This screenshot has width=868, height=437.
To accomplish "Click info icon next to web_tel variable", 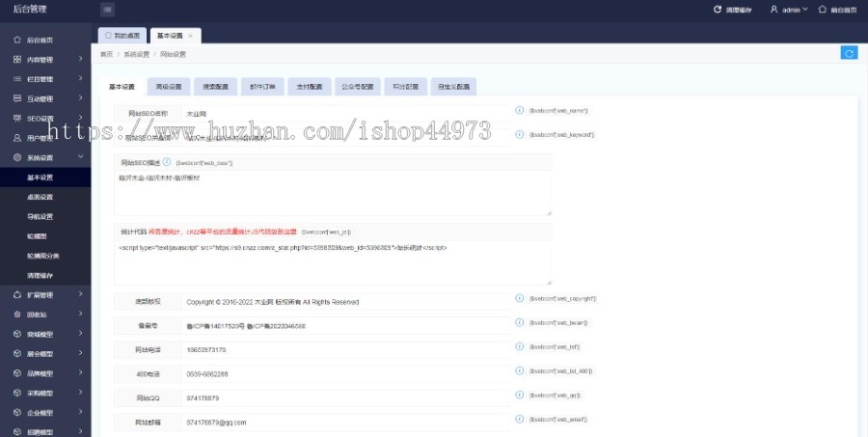I will (519, 346).
